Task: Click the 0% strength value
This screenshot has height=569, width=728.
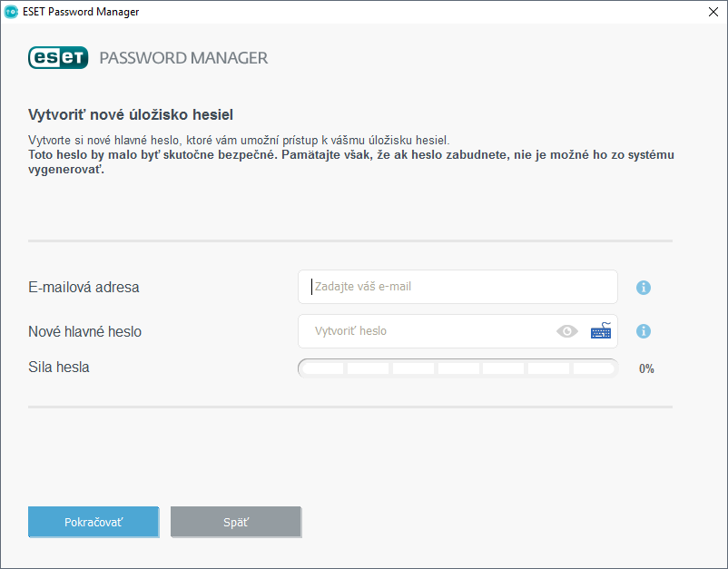Action: point(646,369)
